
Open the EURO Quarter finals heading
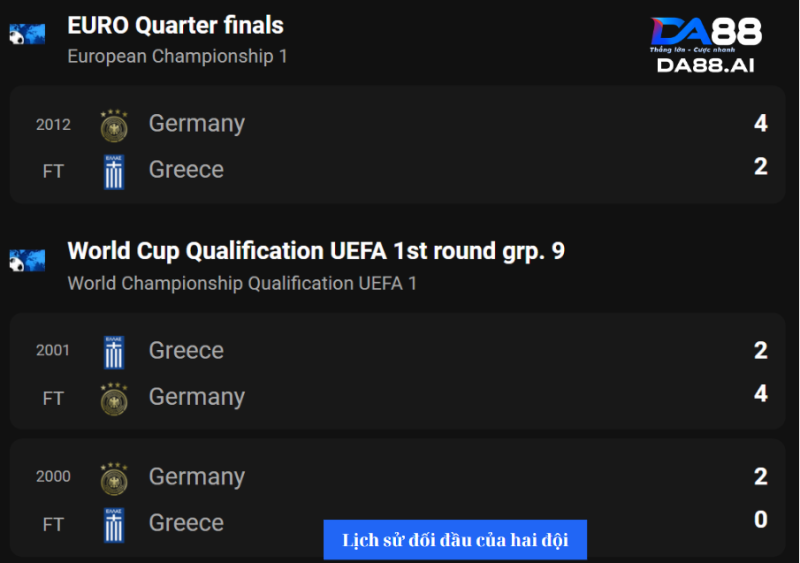point(176,26)
